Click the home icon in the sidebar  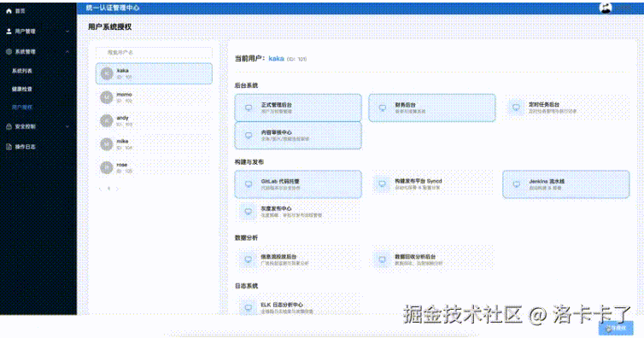tap(9, 11)
